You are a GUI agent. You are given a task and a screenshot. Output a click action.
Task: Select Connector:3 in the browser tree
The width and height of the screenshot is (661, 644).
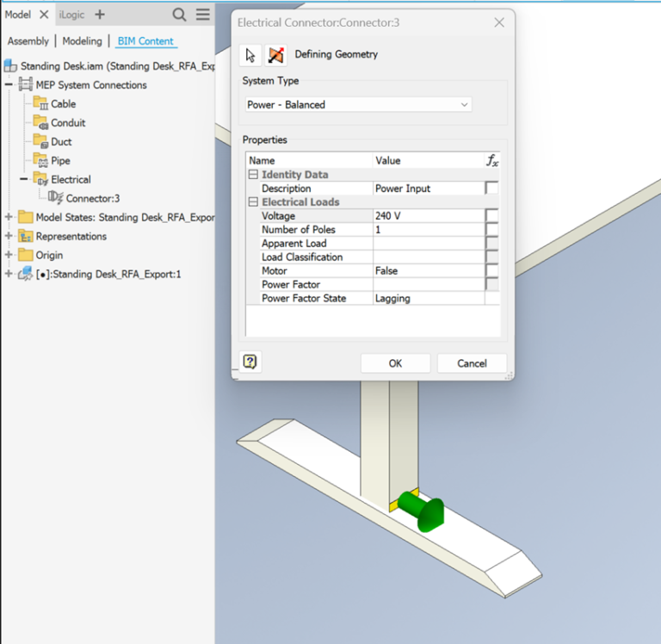(x=93, y=198)
